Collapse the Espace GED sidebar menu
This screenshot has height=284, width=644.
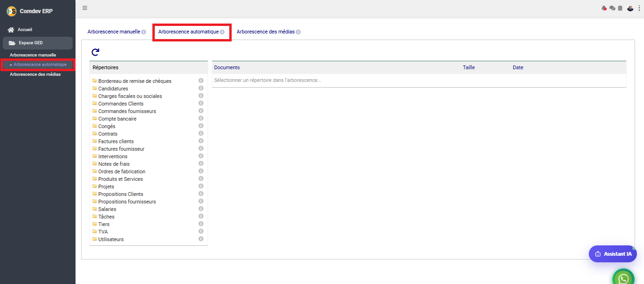(38, 43)
